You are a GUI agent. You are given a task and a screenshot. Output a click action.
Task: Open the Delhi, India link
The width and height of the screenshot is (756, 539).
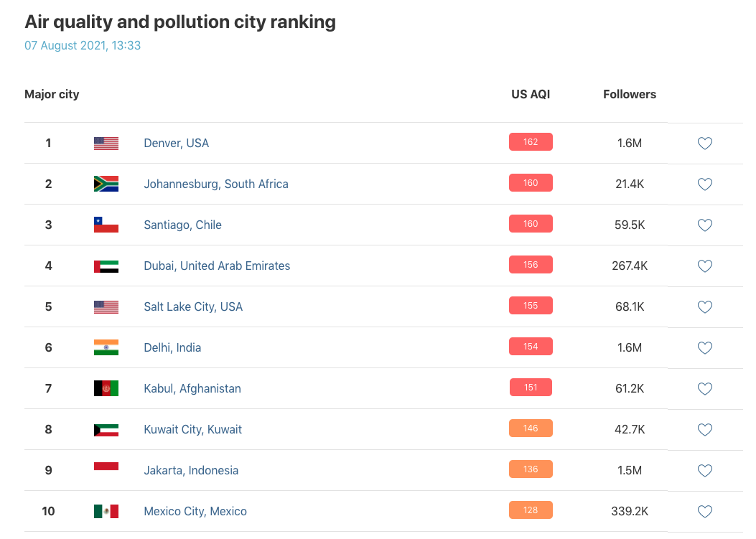[172, 347]
